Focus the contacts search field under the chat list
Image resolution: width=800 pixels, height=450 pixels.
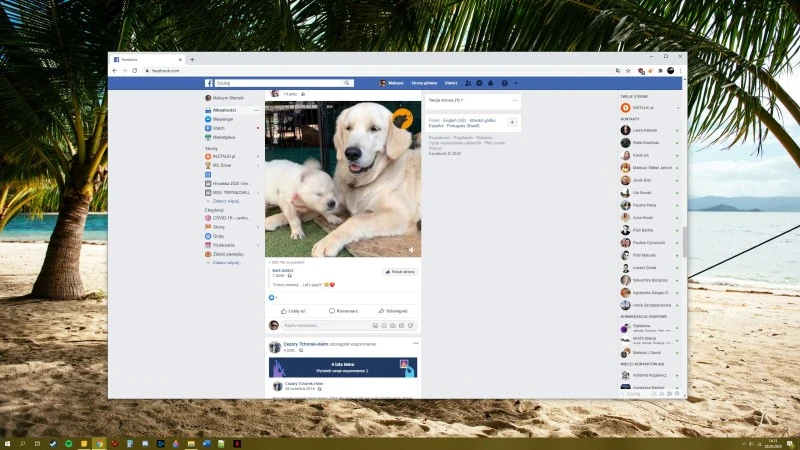[x=635, y=394]
